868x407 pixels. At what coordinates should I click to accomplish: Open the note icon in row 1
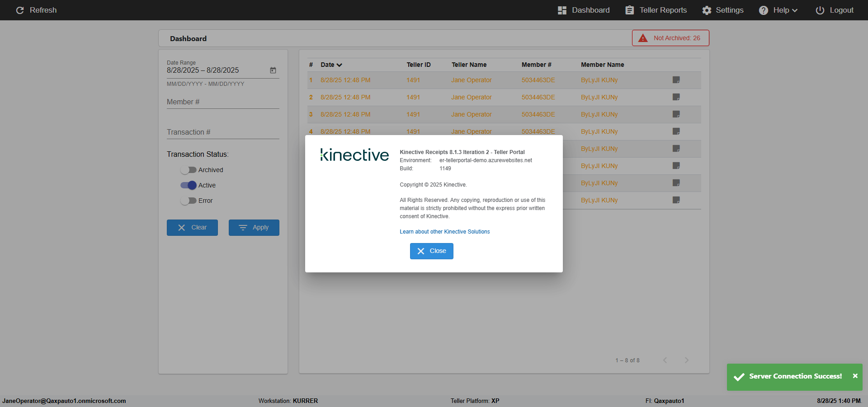pos(676,80)
